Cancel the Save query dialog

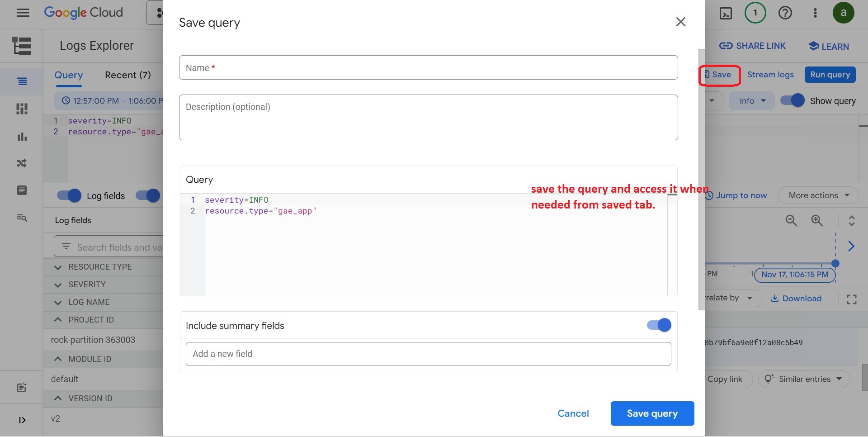click(x=573, y=413)
